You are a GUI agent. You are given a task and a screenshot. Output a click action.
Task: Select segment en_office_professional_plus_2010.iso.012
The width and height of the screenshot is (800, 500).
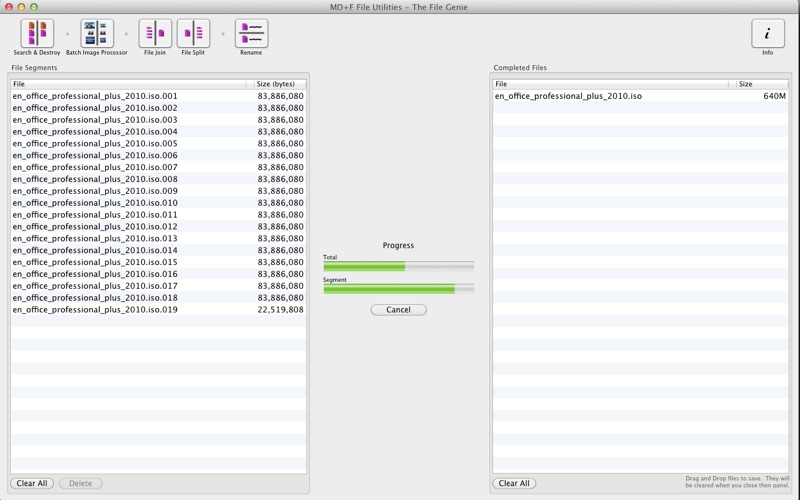pos(158,226)
